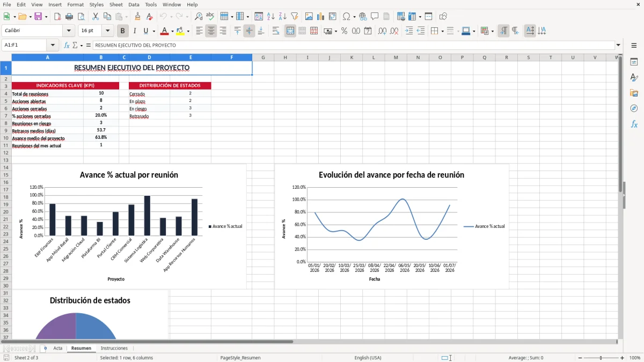
Task: Toggle Bold formatting
Action: point(122,31)
